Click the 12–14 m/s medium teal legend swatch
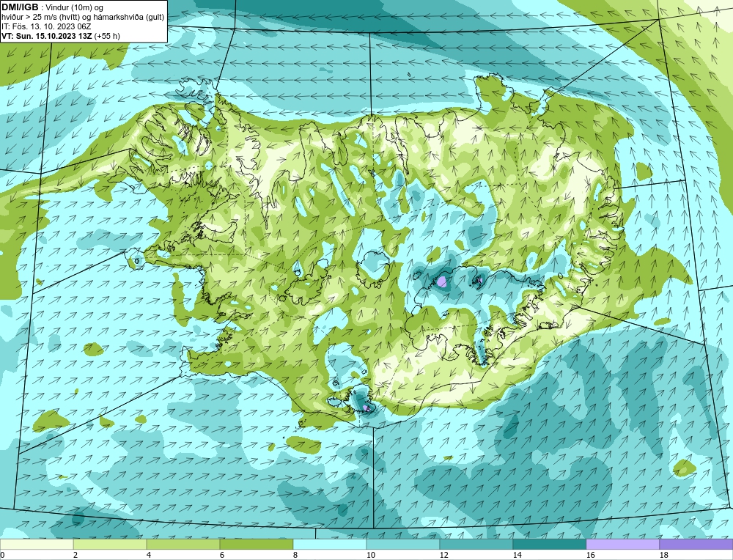 [476, 544]
